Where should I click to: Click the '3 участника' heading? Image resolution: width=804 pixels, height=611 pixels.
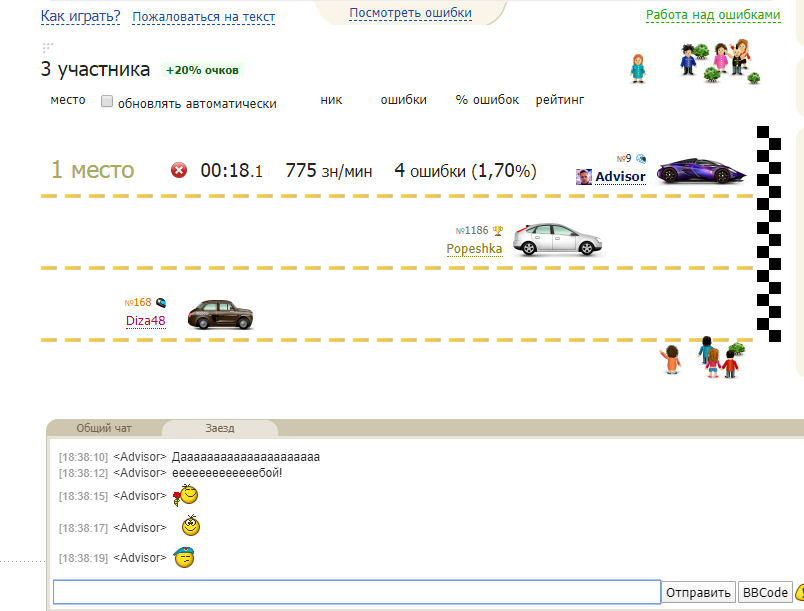click(x=95, y=69)
